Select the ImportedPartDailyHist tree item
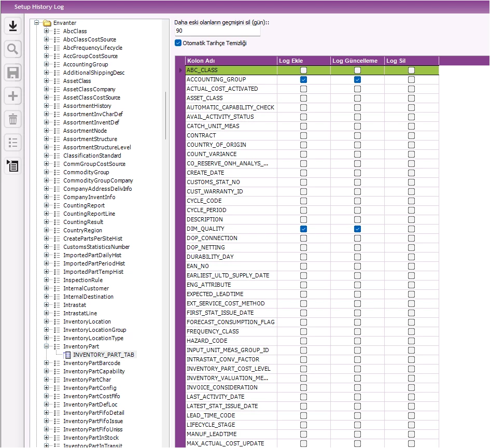Image resolution: width=490 pixels, height=448 pixels. click(x=92, y=255)
